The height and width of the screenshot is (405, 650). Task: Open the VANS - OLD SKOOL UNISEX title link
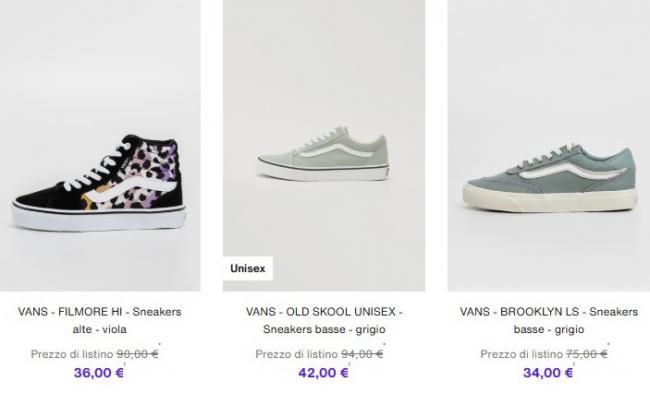[324, 312]
